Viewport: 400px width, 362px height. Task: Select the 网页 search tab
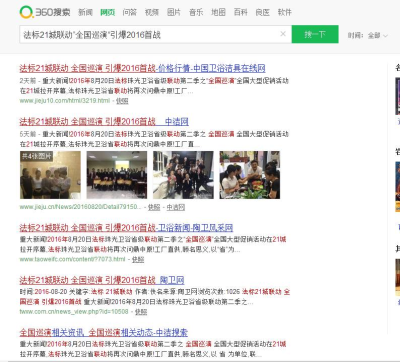tap(108, 12)
